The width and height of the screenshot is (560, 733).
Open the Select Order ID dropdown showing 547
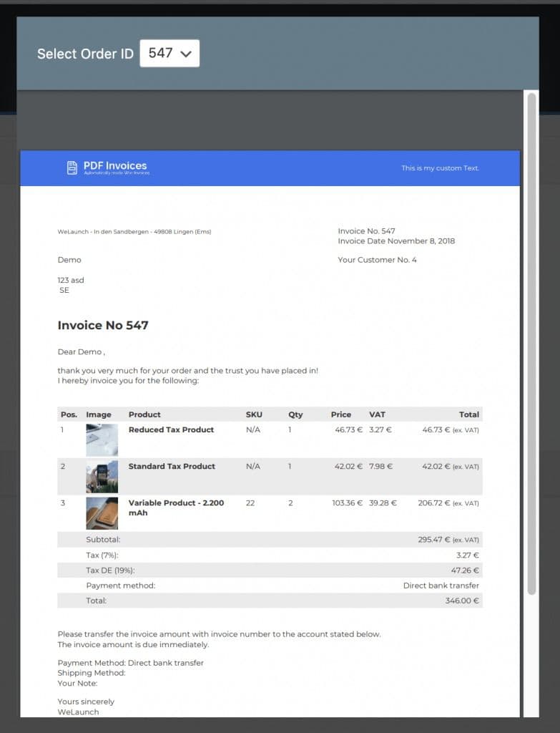point(170,53)
